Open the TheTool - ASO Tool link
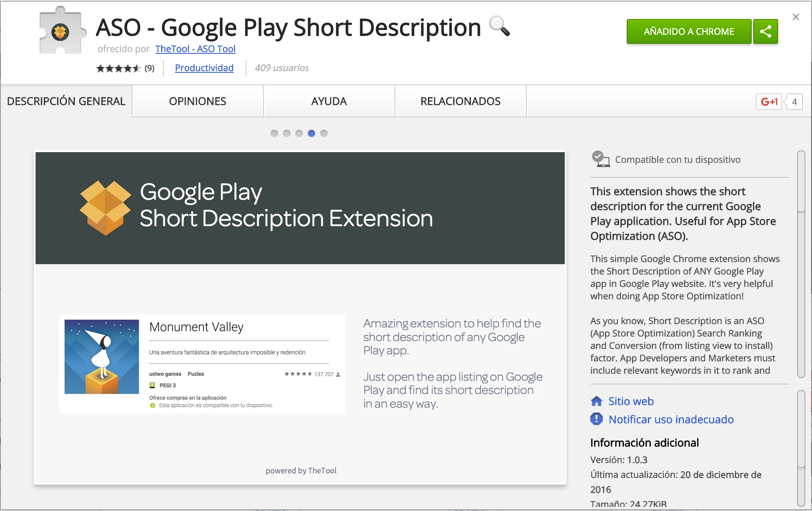This screenshot has height=511, width=812. 195,49
